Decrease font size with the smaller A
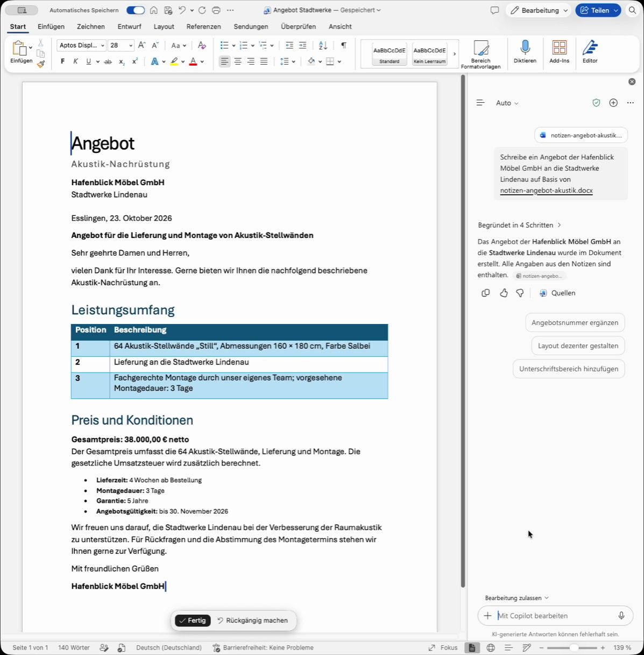The height and width of the screenshot is (655, 644). [155, 45]
